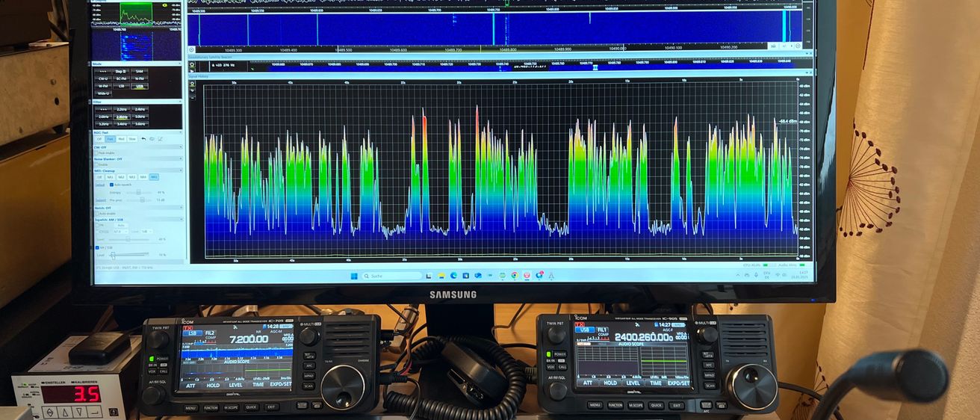Viewport: 980px width, 420px height.
Task: Adjust the NR Entropy slider
Action: 138,192
